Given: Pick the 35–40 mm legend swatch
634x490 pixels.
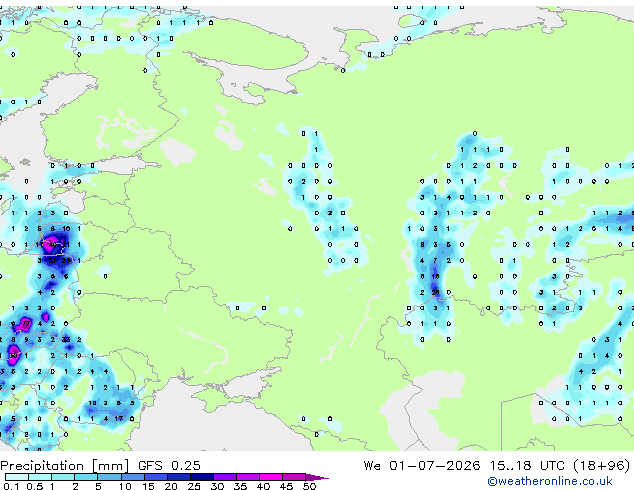Looking at the screenshot, I should click(x=247, y=477).
